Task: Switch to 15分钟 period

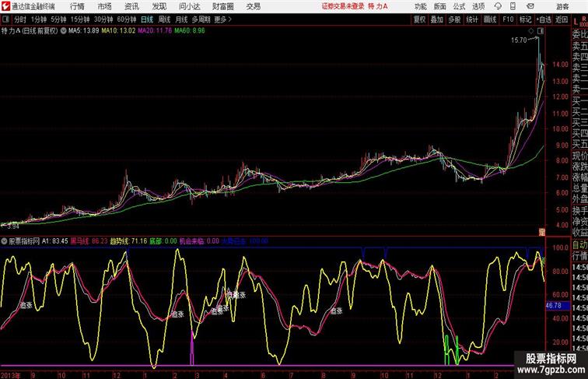Action: [x=80, y=19]
